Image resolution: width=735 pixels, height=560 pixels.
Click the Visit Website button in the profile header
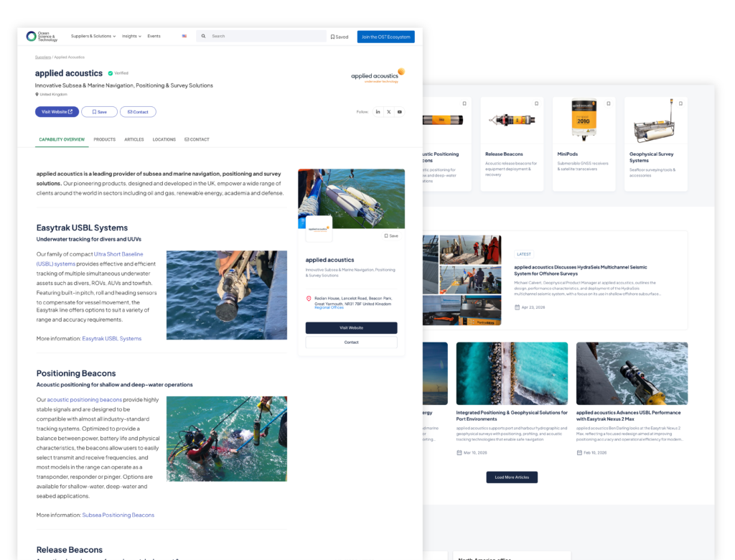click(x=57, y=111)
